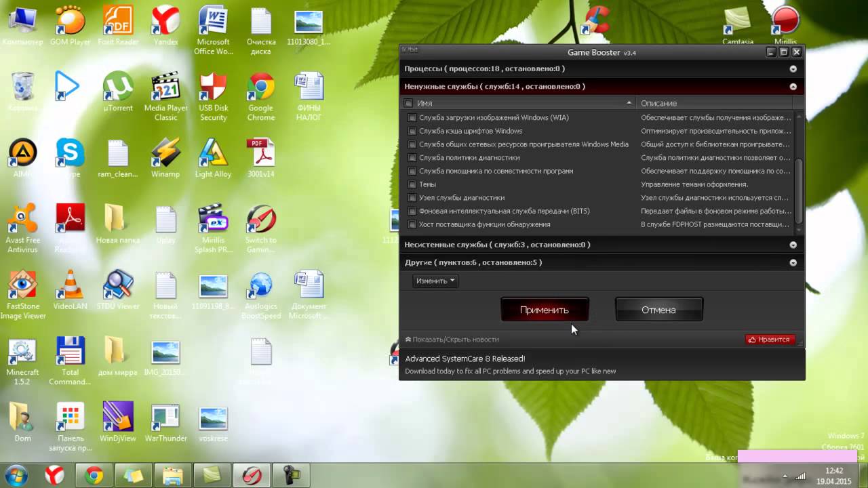Tick Хост поставщика функции обнаружения
The width and height of the screenshot is (868, 488).
pyautogui.click(x=412, y=224)
